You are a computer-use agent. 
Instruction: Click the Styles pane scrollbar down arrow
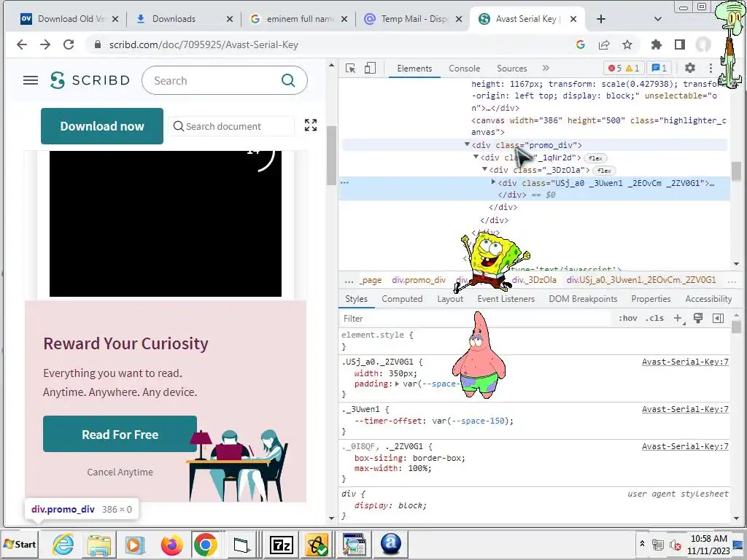click(x=737, y=518)
